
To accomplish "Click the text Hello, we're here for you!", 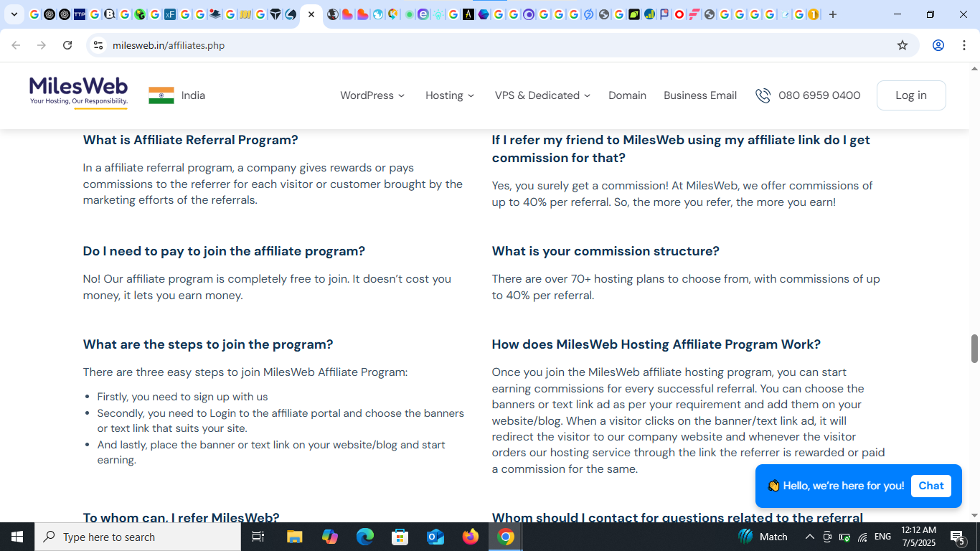I will 844,486.
